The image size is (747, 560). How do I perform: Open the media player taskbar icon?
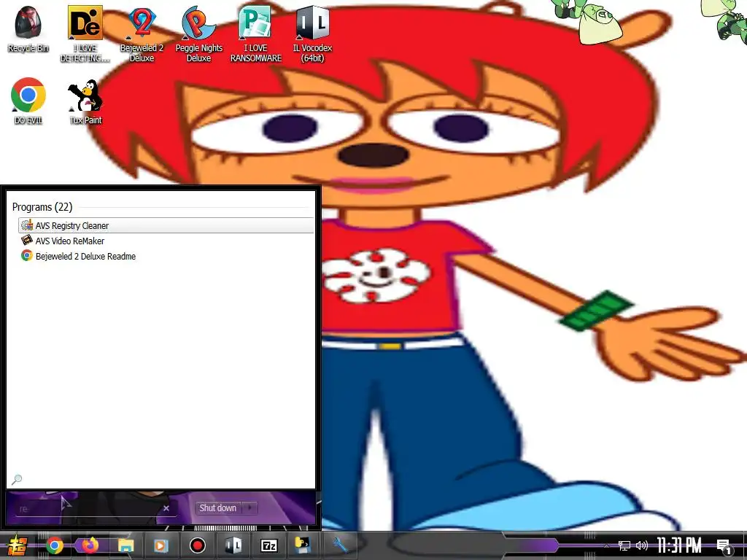pyautogui.click(x=161, y=545)
